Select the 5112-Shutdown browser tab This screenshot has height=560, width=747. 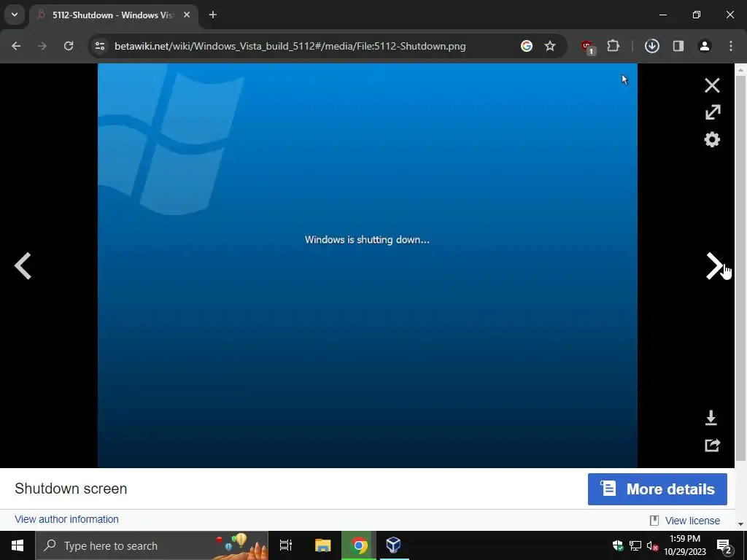click(113, 15)
